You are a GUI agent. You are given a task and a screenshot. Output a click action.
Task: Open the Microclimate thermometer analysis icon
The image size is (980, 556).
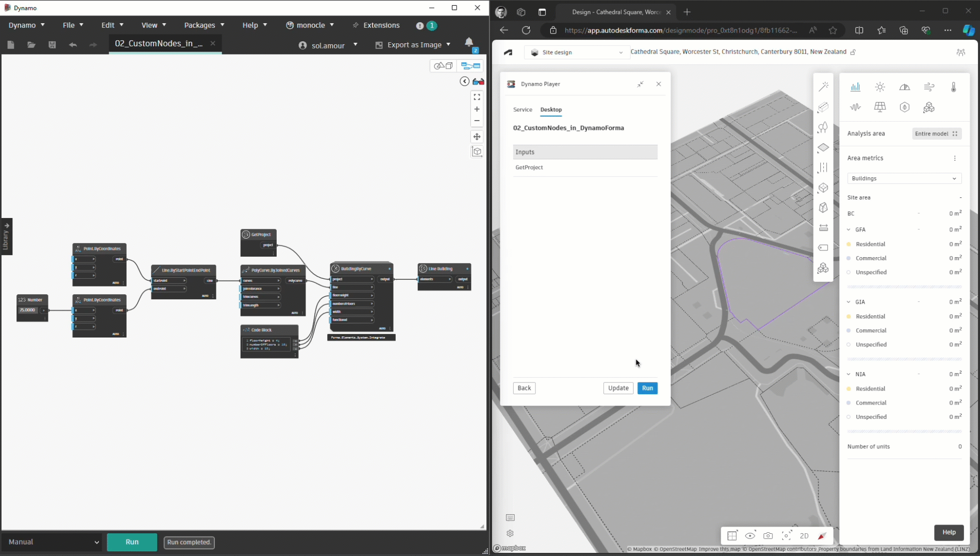(x=953, y=87)
